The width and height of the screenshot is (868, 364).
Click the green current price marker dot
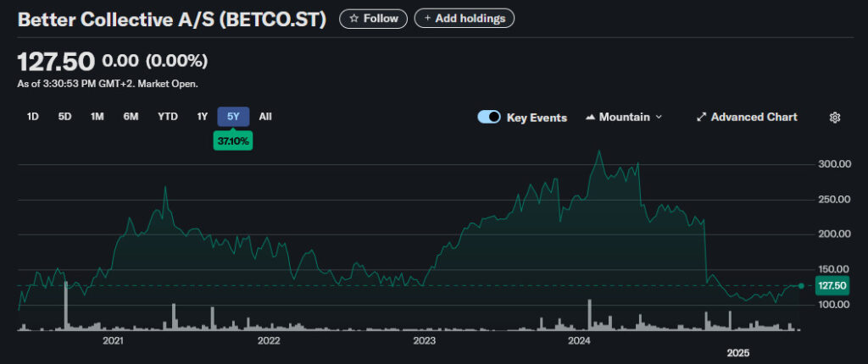801,285
